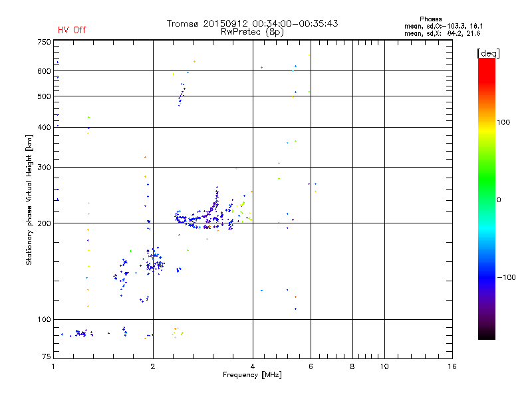Click the blue point cluster near 2 MHz, 150 km
The height and width of the screenshot is (399, 532).
(154, 261)
